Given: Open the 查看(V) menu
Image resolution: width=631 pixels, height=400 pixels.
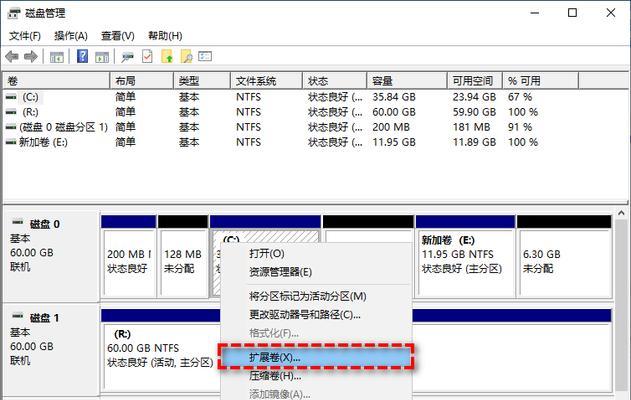Looking at the screenshot, I should point(118,36).
